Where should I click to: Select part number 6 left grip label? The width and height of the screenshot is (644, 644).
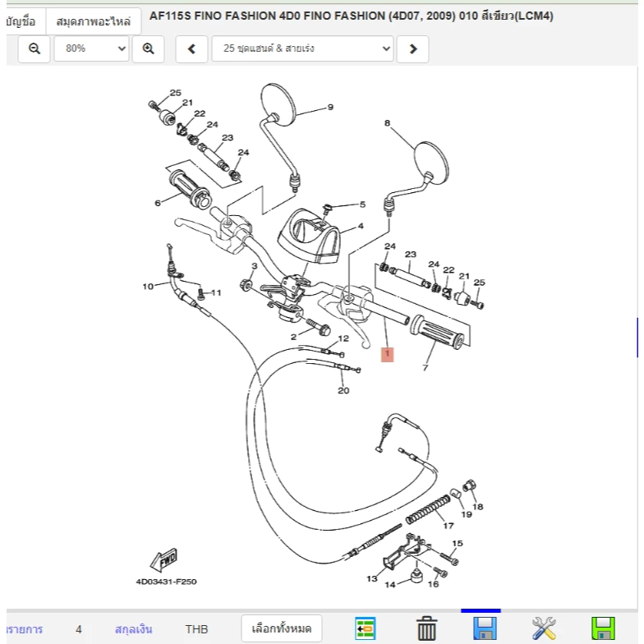click(158, 203)
